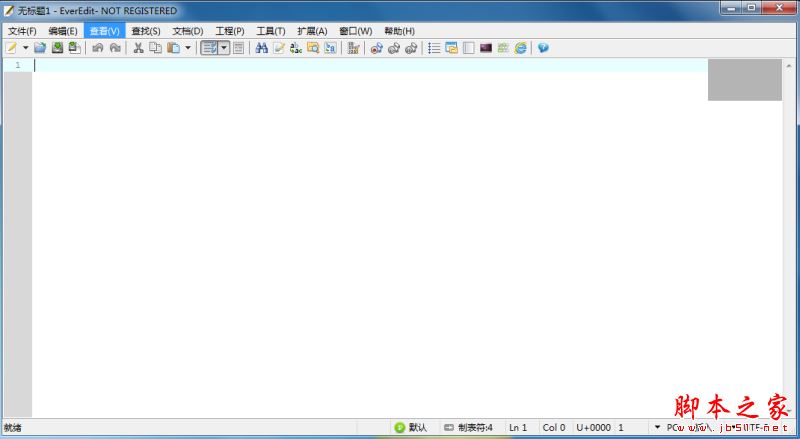Open the status bar dropdown arrow near PC

pos(657,427)
